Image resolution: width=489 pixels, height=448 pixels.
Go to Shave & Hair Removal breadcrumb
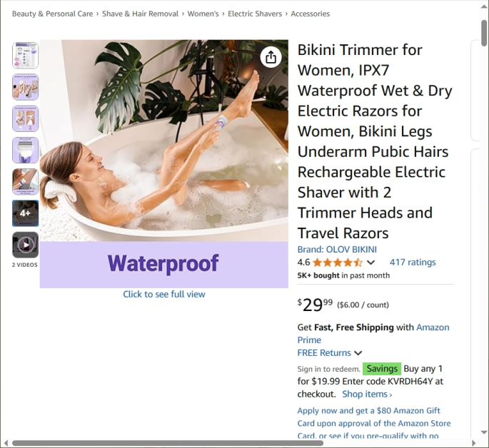click(140, 14)
